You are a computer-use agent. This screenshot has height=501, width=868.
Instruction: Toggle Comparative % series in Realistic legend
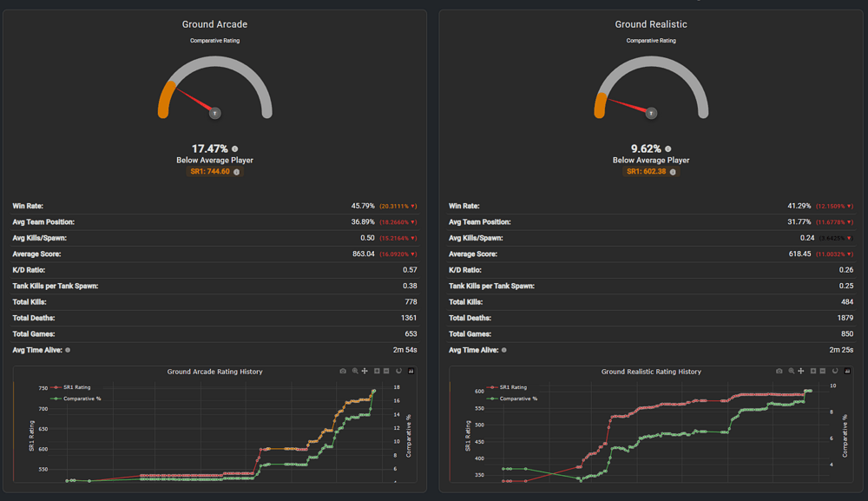tap(512, 399)
